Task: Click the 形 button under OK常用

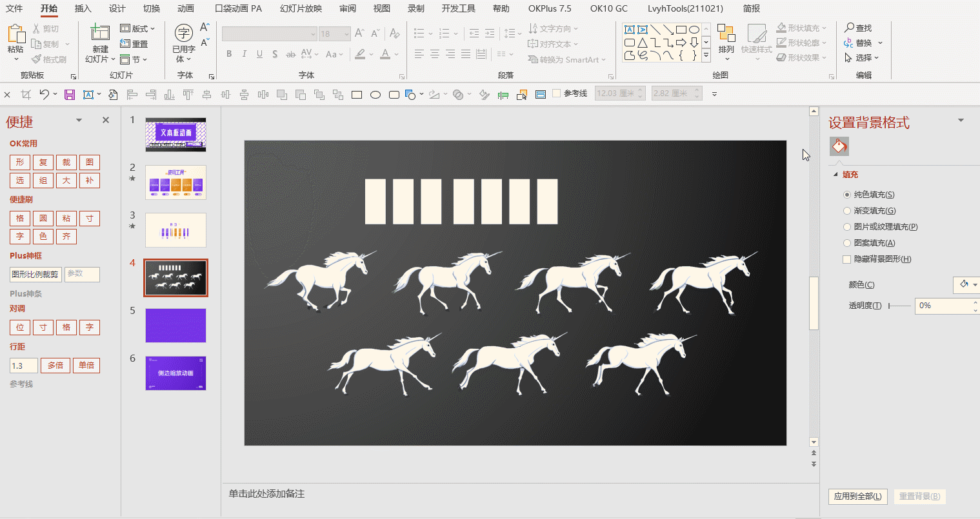Action: [x=20, y=162]
